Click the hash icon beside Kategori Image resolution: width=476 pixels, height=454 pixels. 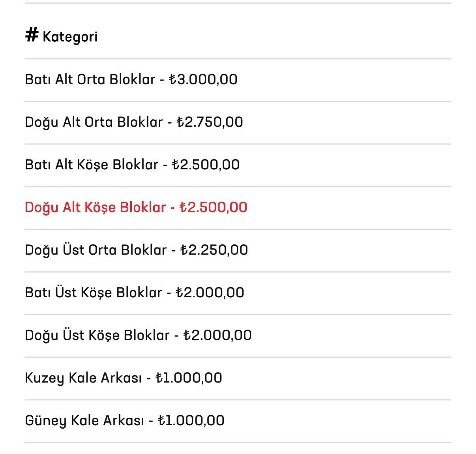click(x=32, y=35)
